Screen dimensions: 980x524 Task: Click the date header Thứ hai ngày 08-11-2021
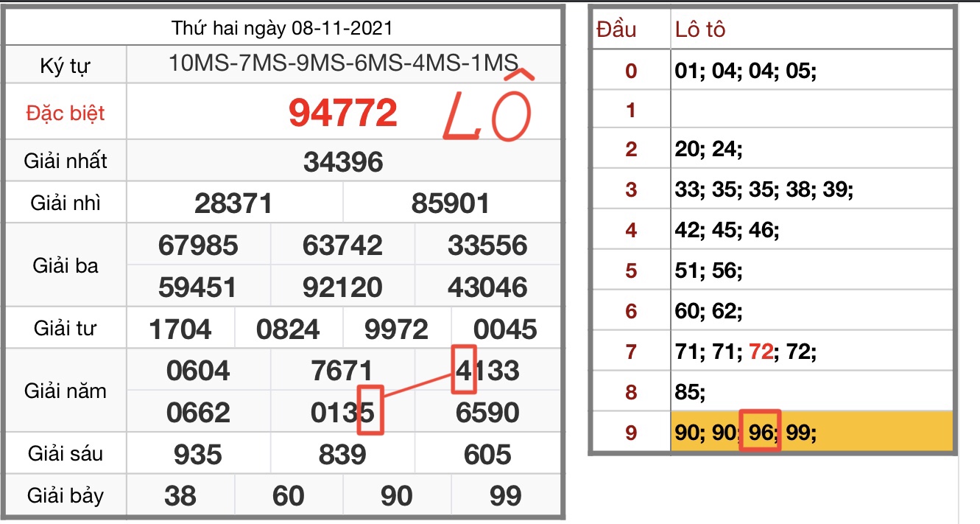(282, 28)
